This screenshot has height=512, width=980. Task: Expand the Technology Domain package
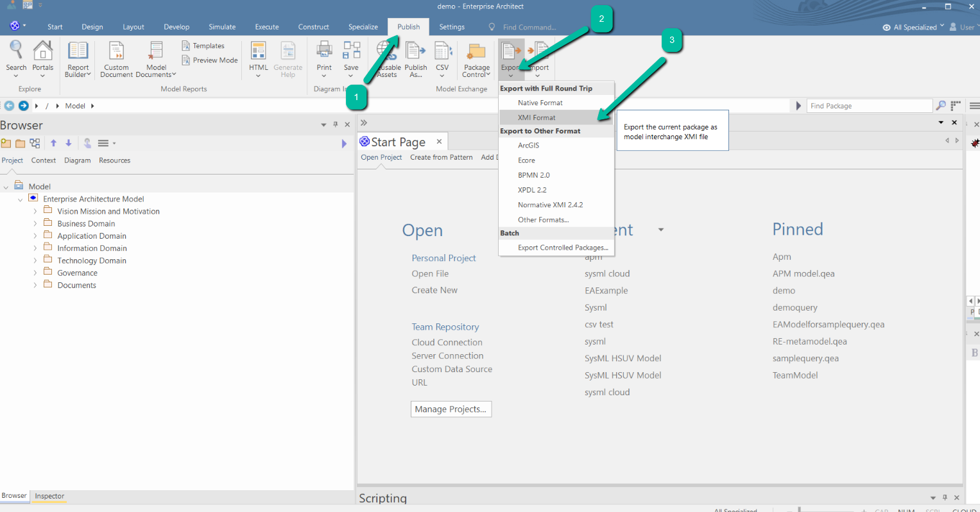click(x=35, y=260)
